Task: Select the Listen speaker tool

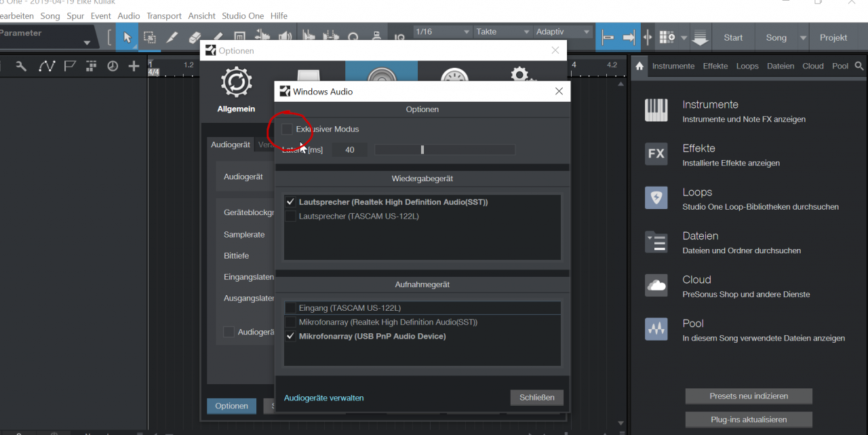Action: [x=285, y=37]
